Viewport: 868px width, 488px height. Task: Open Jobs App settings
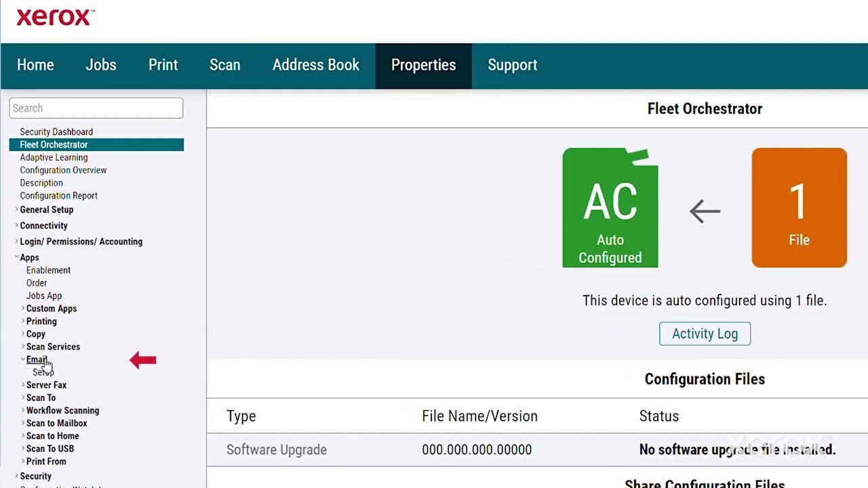click(44, 296)
